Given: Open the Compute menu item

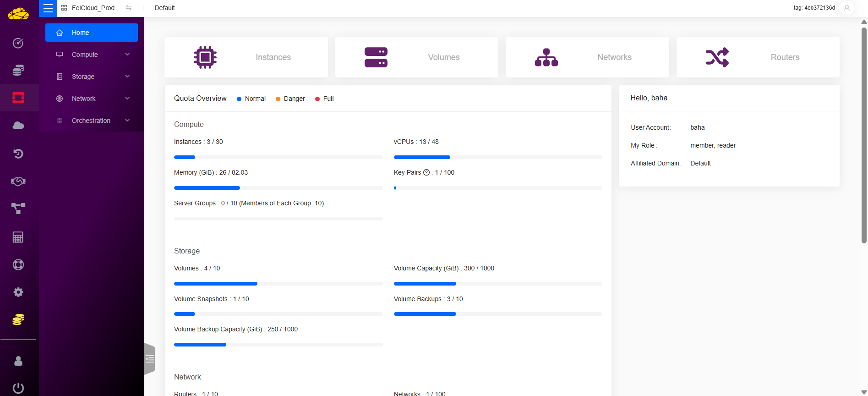Looking at the screenshot, I should (x=92, y=55).
